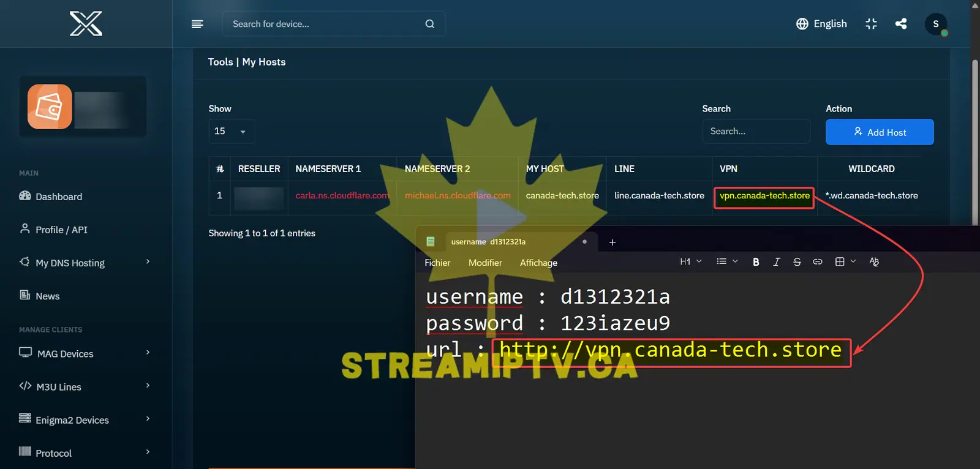
Task: Click the 'password : 123iazeu9' line in notepad
Action: coord(548,323)
